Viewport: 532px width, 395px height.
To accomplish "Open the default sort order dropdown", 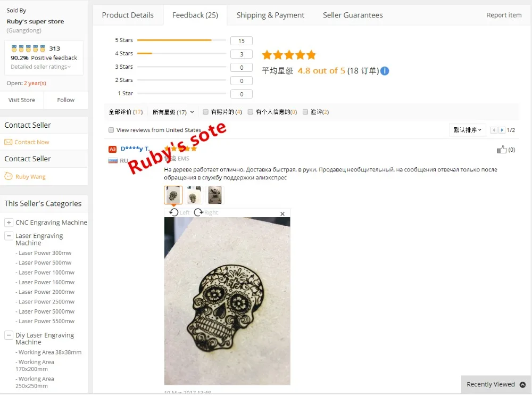I will click(x=468, y=130).
